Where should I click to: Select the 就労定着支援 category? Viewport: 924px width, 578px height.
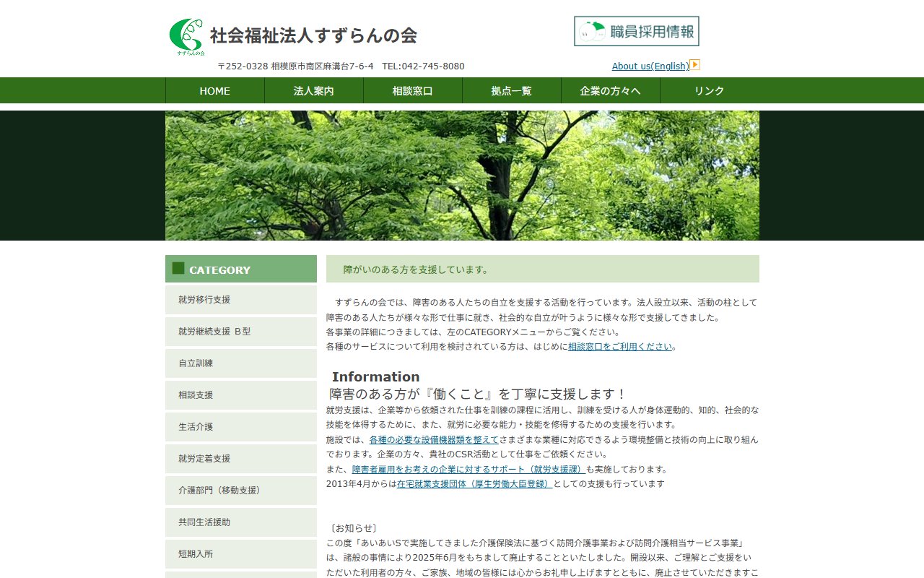[241, 458]
